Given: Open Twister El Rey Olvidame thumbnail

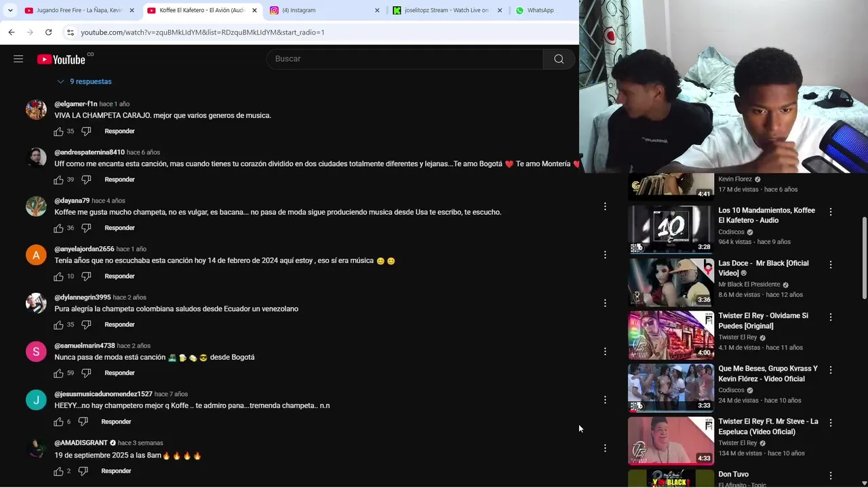Looking at the screenshot, I should click(671, 335).
